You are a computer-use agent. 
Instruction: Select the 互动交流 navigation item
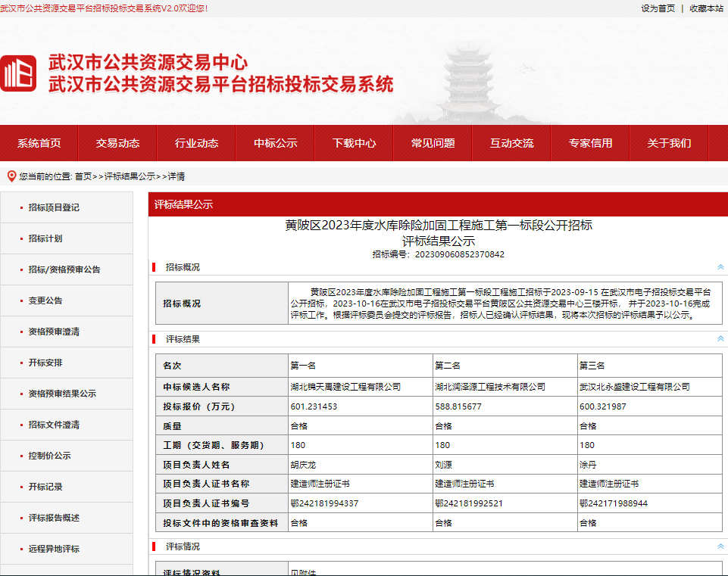tap(511, 143)
